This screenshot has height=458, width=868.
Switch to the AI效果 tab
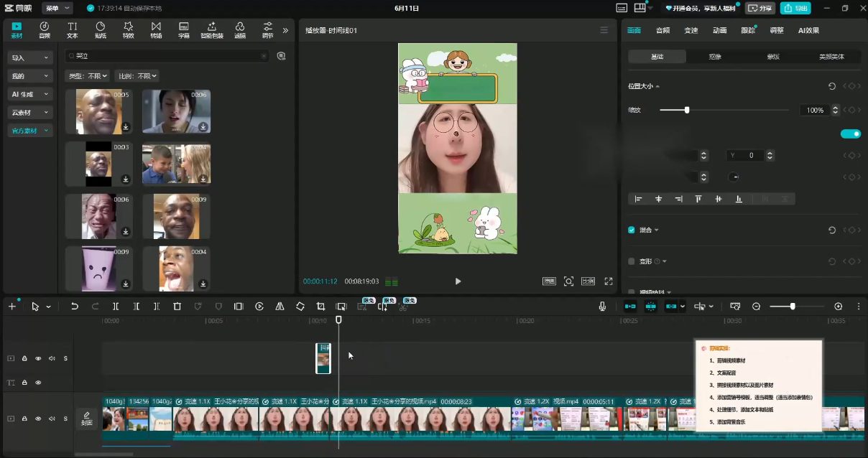point(808,30)
